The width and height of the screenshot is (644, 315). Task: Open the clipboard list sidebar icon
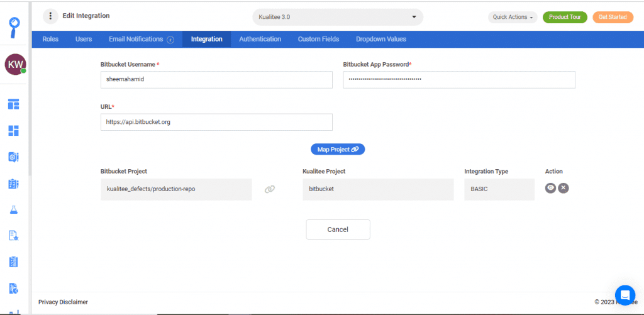[14, 184]
